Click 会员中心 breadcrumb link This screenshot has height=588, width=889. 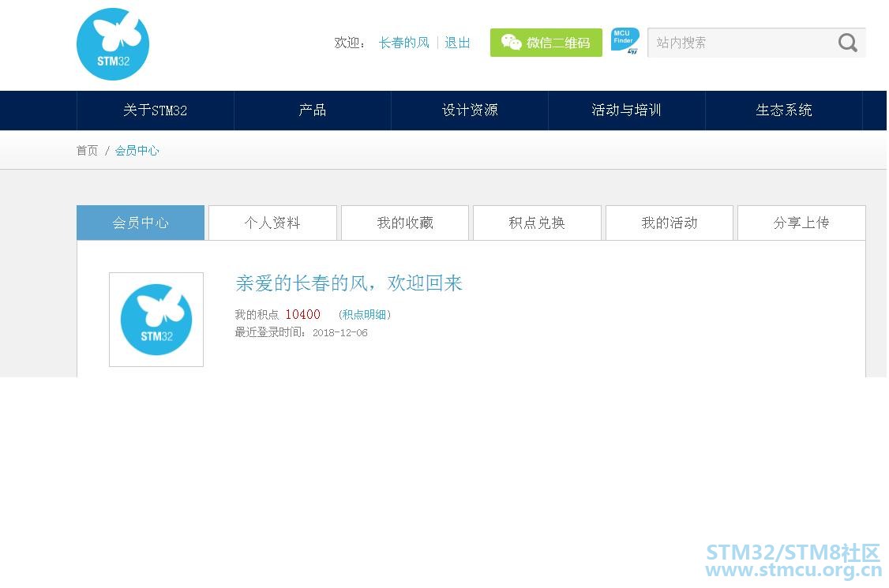137,150
